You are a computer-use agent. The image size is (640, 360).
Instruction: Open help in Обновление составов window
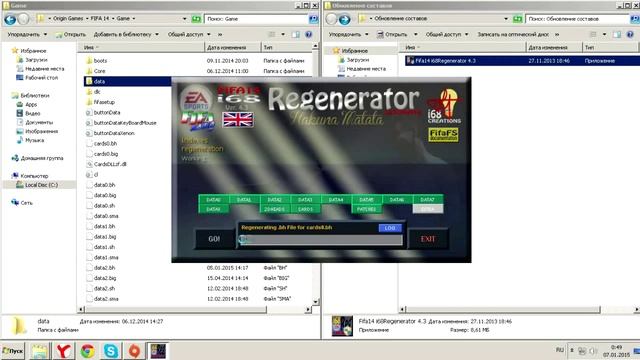[630, 34]
